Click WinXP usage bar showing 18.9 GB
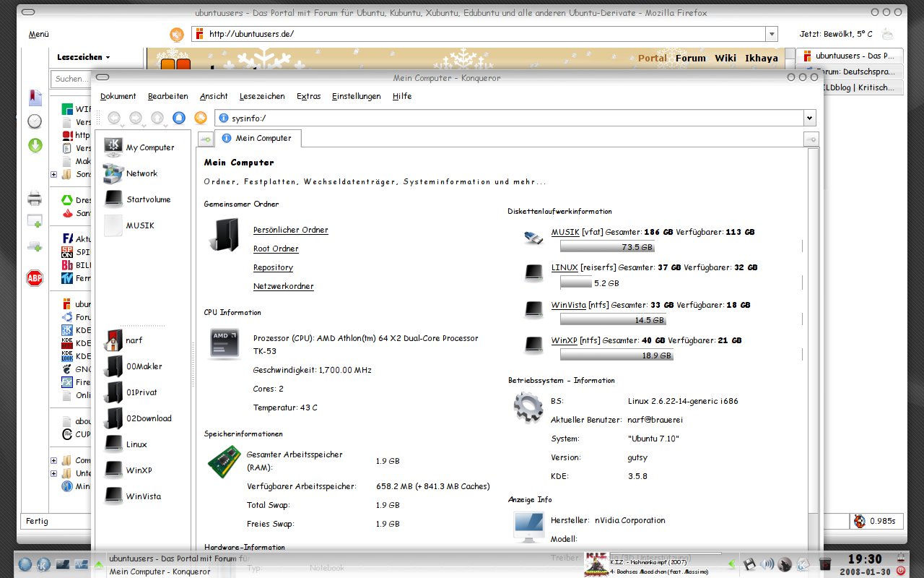Image resolution: width=924 pixels, height=578 pixels. click(x=617, y=355)
